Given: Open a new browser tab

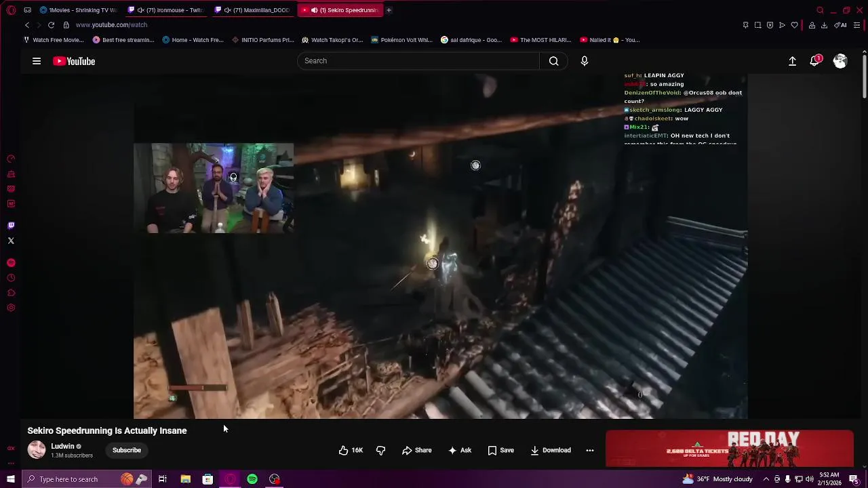Looking at the screenshot, I should tap(389, 10).
